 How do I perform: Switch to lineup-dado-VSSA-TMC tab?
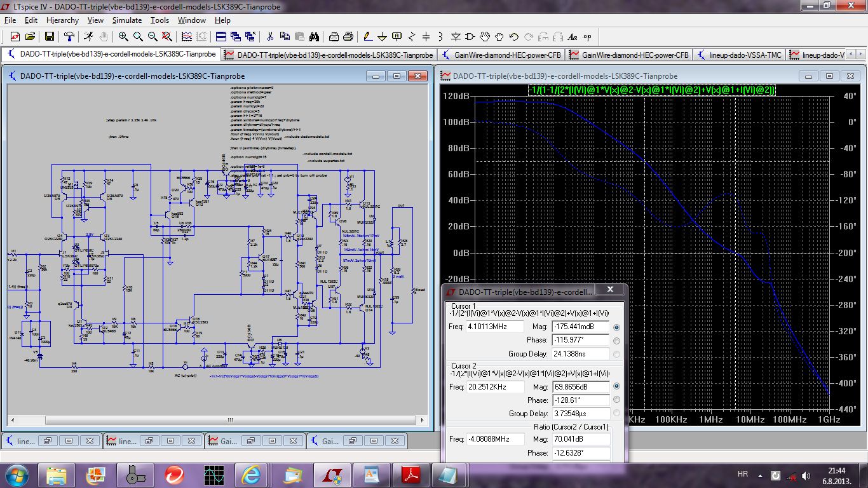tap(739, 55)
